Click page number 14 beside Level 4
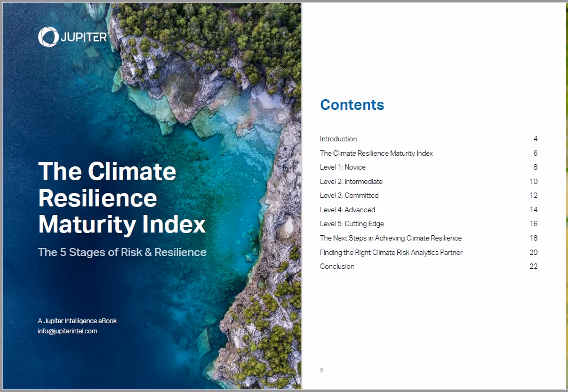The width and height of the screenshot is (568, 392). (533, 210)
